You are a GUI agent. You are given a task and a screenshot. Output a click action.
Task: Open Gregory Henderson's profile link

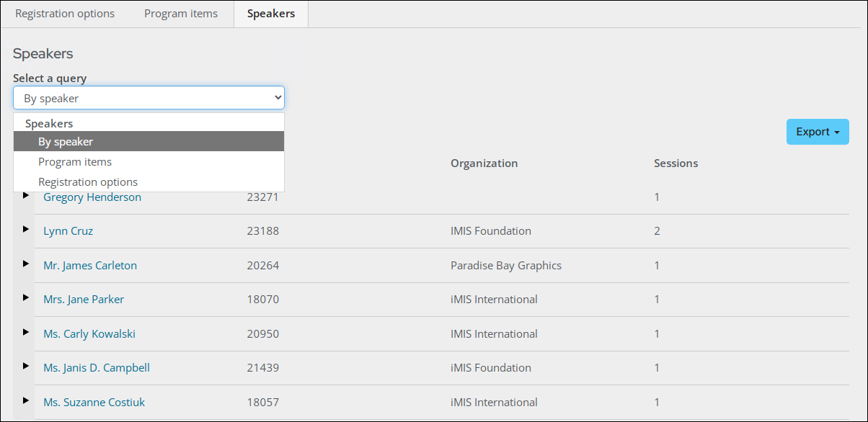92,197
